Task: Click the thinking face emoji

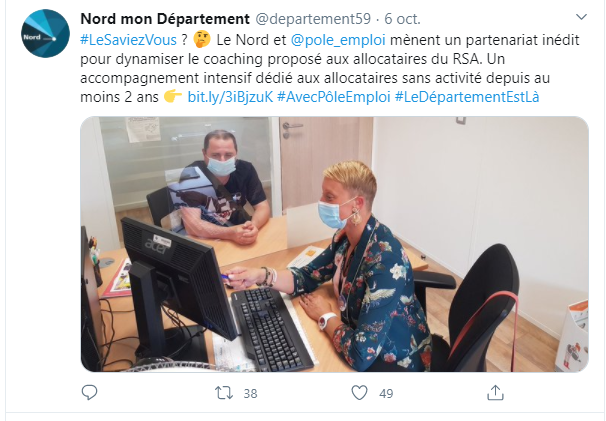Action: (202, 39)
